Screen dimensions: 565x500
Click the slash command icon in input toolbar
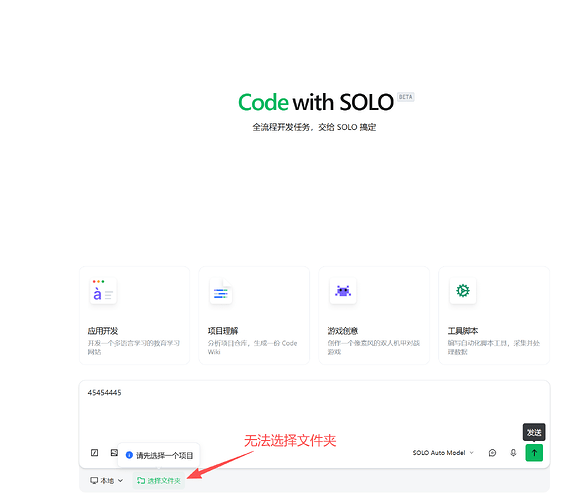[94, 452]
